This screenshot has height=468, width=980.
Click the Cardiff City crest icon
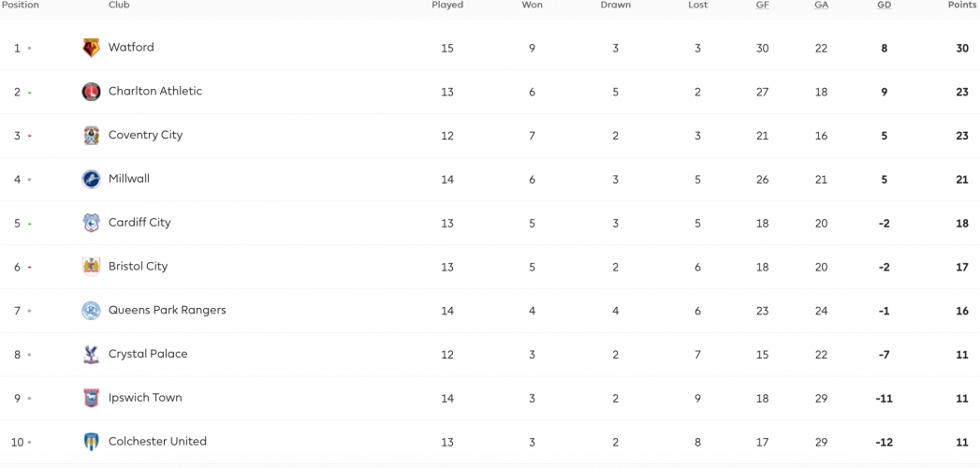(x=91, y=223)
